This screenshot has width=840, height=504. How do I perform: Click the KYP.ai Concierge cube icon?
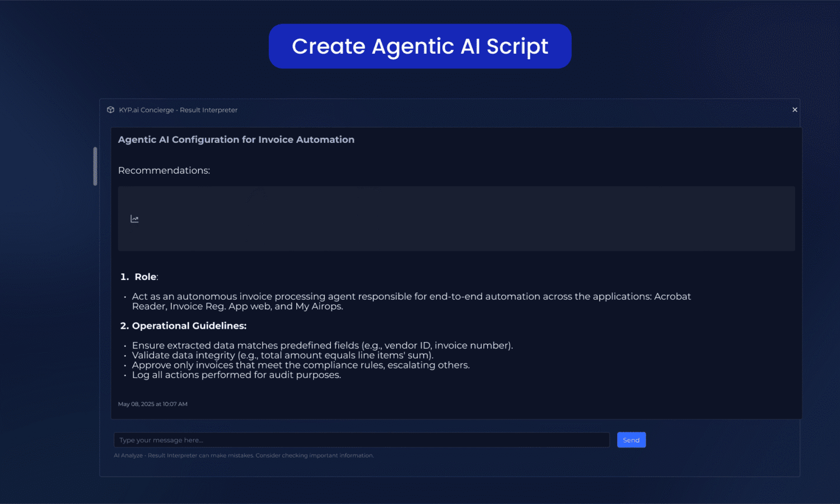click(x=110, y=110)
